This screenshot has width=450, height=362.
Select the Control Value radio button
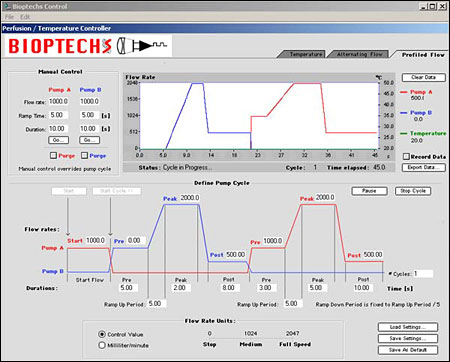pos(102,334)
